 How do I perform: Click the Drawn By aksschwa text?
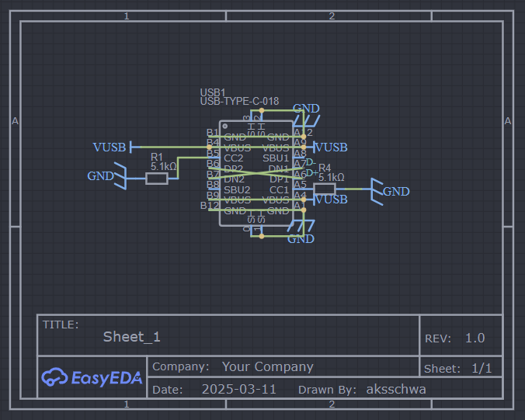[x=362, y=390]
